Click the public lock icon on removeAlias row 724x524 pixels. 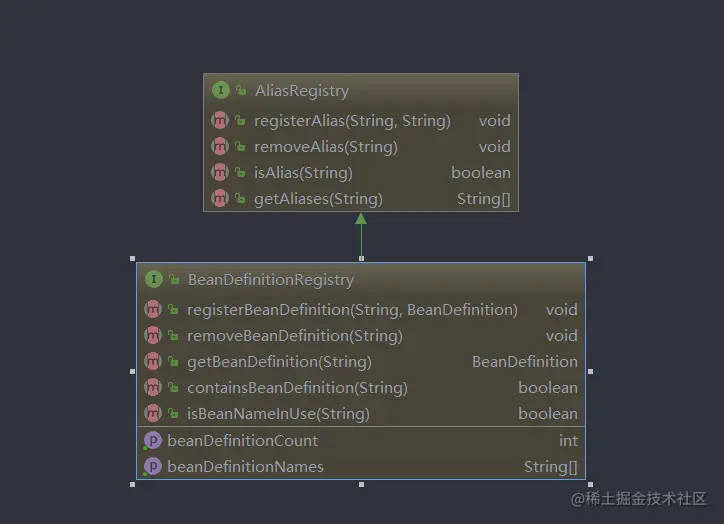(240, 146)
